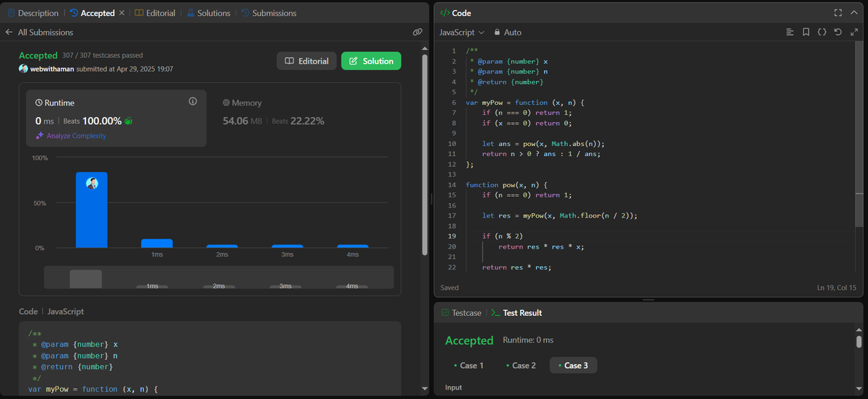
Task: Click the gray Editorial button
Action: point(307,61)
